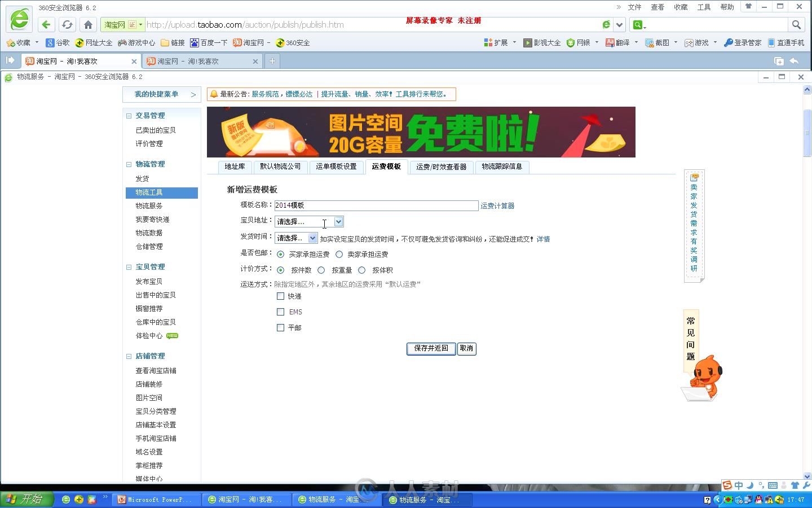This screenshot has height=508, width=812.
Task: Check the EMS shipping option
Action: pyautogui.click(x=280, y=312)
